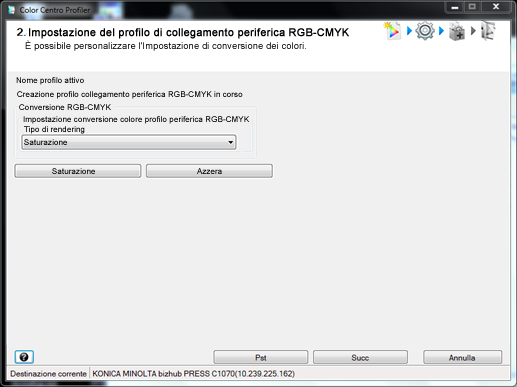Click the last wizard step icon

[x=488, y=31]
